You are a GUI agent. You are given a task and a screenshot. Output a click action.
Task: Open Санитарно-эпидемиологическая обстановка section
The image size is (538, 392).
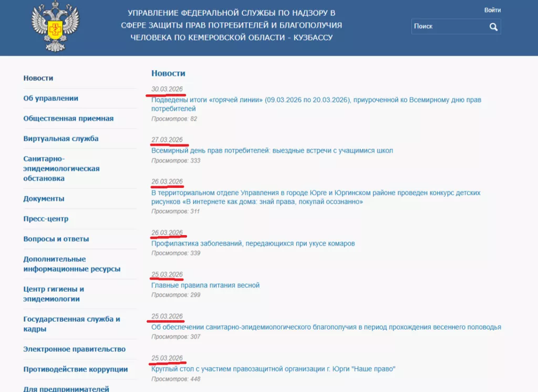[61, 168]
